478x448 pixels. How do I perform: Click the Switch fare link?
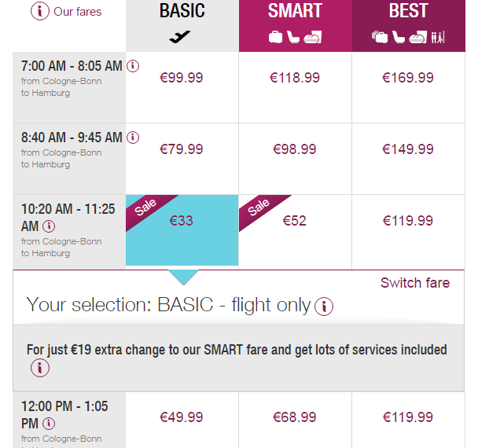tap(415, 283)
